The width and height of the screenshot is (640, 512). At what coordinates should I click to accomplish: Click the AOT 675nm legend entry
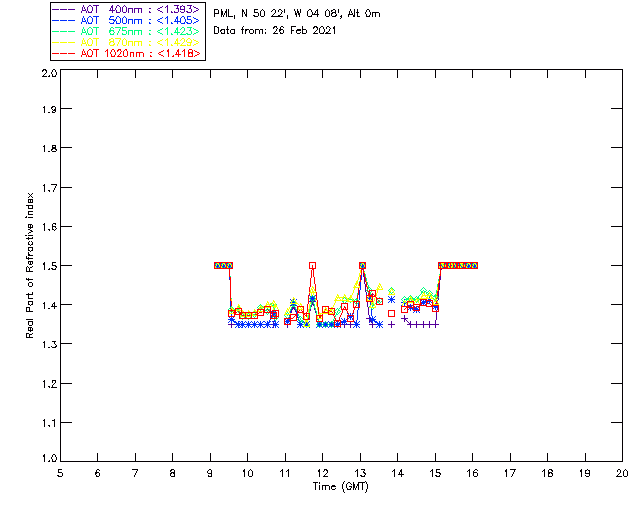click(127, 31)
